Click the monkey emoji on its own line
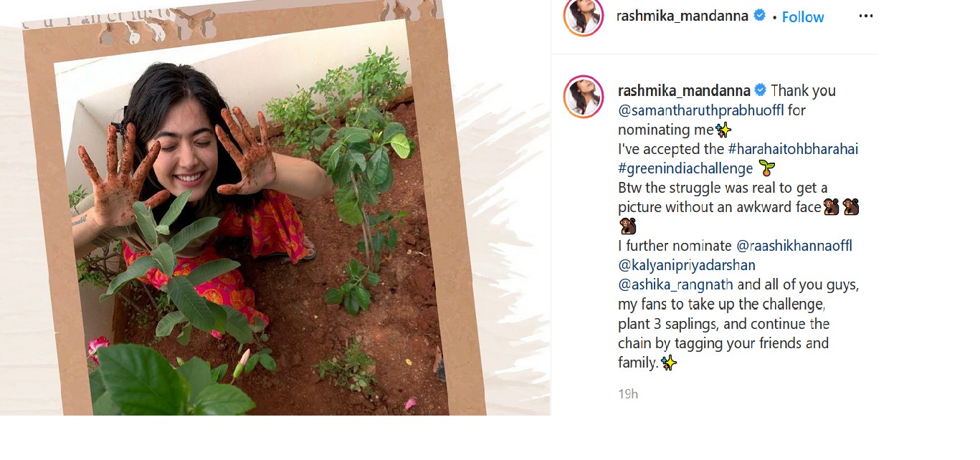 point(627,226)
